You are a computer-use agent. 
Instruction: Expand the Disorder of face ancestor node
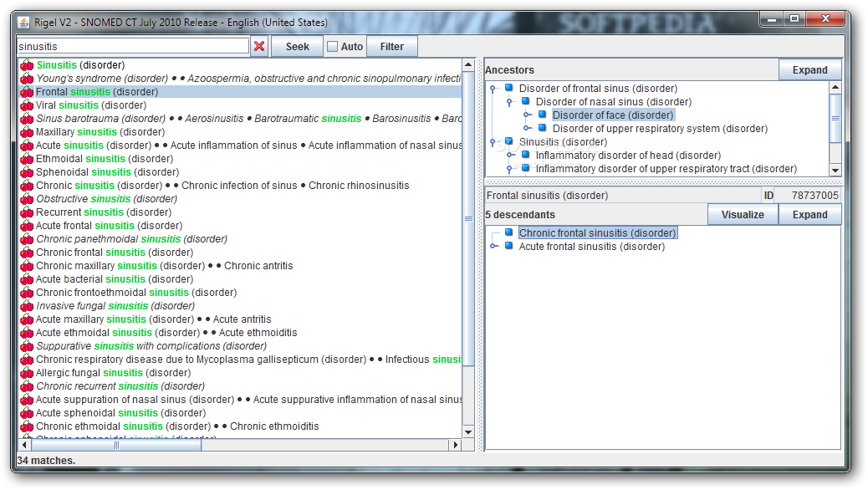coord(527,115)
